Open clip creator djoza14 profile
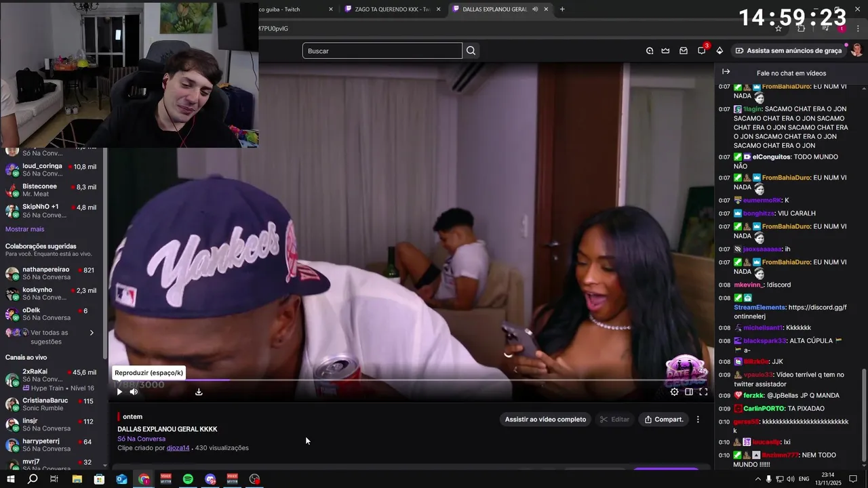 click(178, 448)
